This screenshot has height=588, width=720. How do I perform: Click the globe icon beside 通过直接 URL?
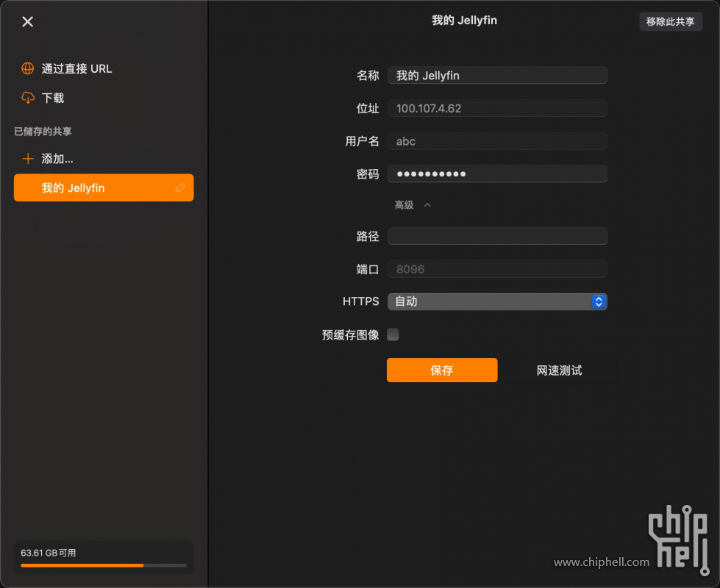click(27, 68)
